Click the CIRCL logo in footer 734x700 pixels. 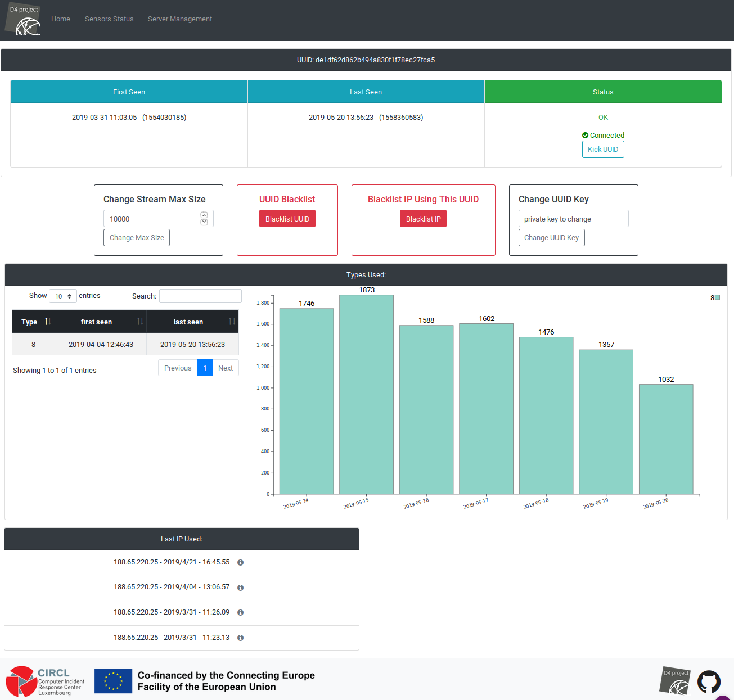click(45, 681)
